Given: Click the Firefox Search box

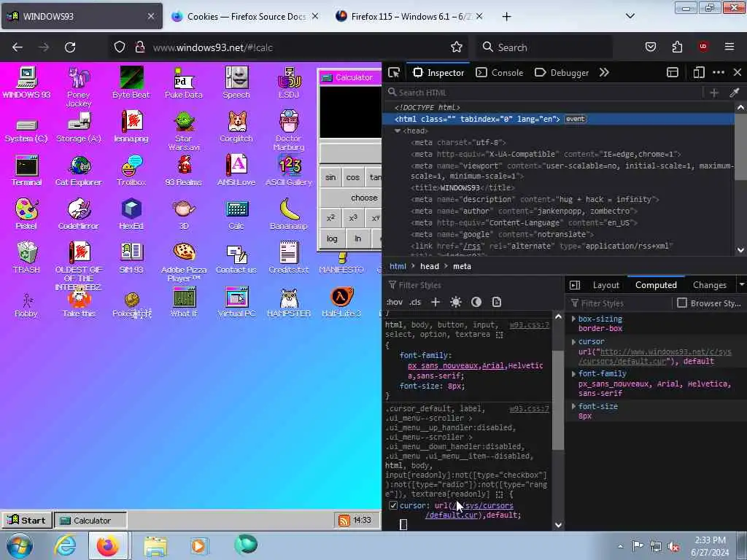Looking at the screenshot, I should coord(543,47).
